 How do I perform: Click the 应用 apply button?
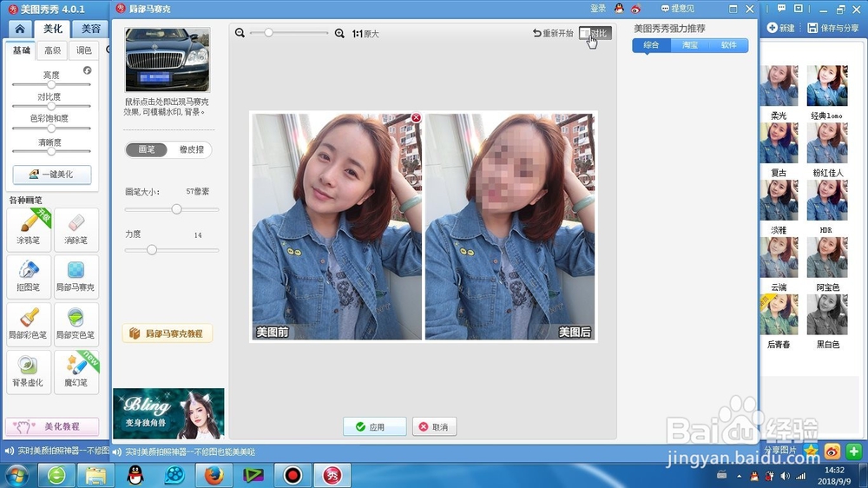click(375, 426)
